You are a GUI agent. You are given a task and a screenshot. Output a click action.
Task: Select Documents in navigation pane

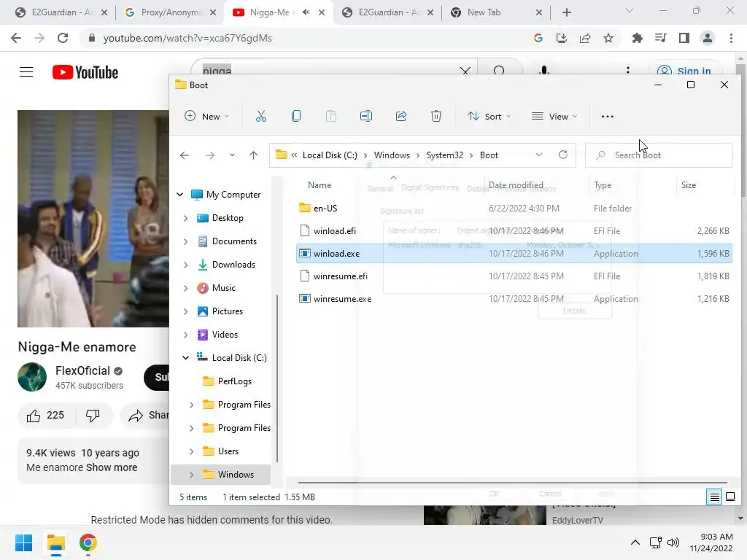pyautogui.click(x=234, y=241)
